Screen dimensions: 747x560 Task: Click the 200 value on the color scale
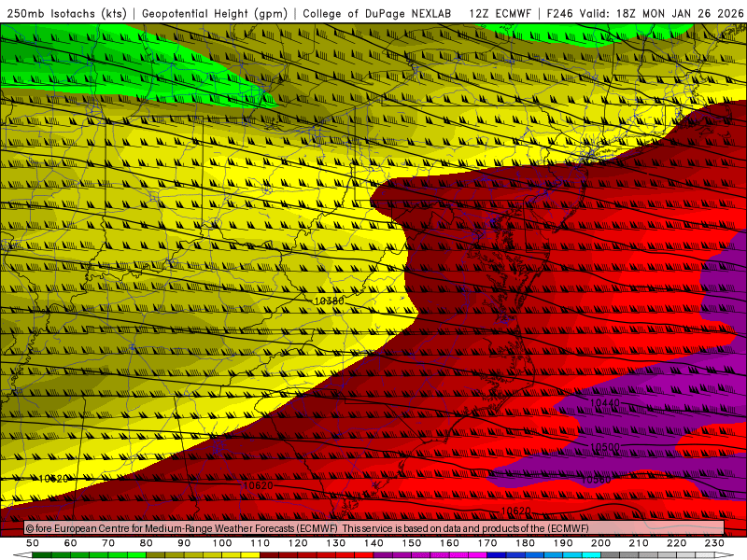[x=600, y=543]
